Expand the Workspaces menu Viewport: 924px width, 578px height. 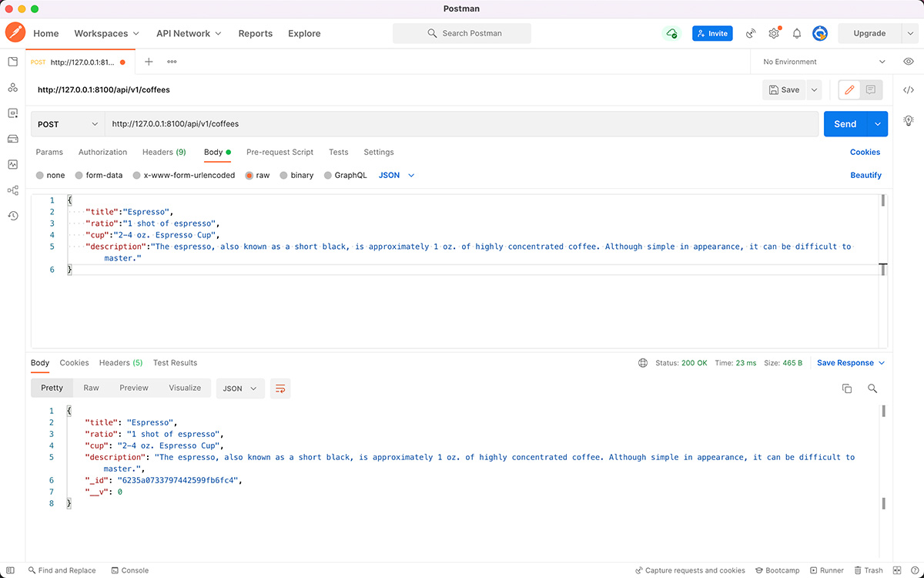click(x=107, y=33)
